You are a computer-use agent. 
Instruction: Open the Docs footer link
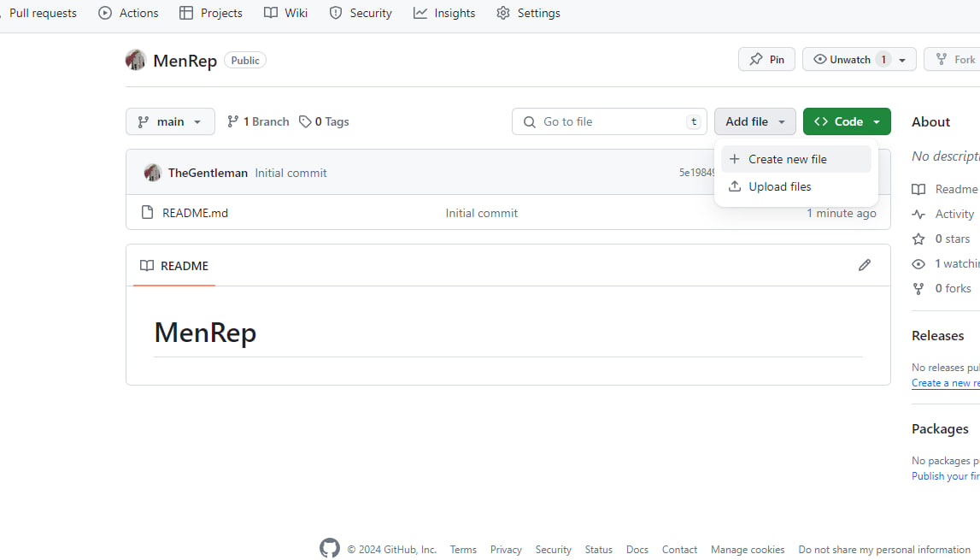coord(637,550)
